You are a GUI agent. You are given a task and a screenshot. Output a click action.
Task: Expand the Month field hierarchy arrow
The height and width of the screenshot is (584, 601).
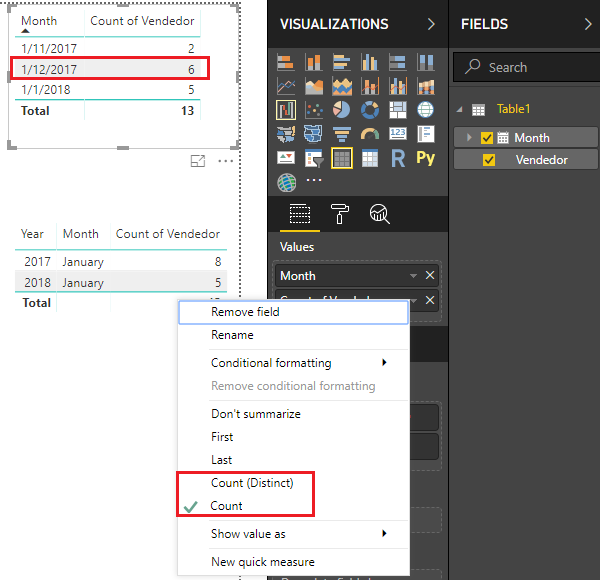(x=471, y=138)
